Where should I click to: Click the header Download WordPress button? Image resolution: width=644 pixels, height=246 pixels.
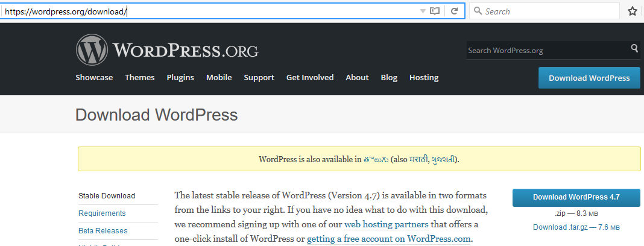(x=589, y=78)
